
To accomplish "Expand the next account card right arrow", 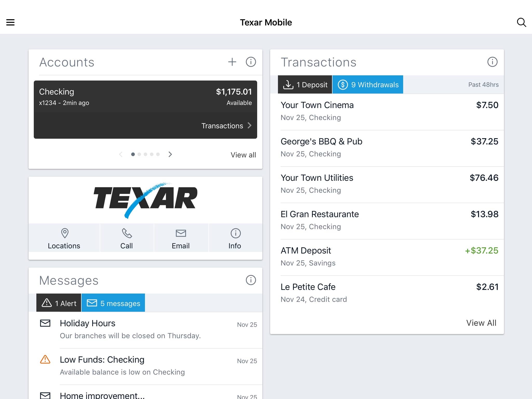I will tap(170, 154).
